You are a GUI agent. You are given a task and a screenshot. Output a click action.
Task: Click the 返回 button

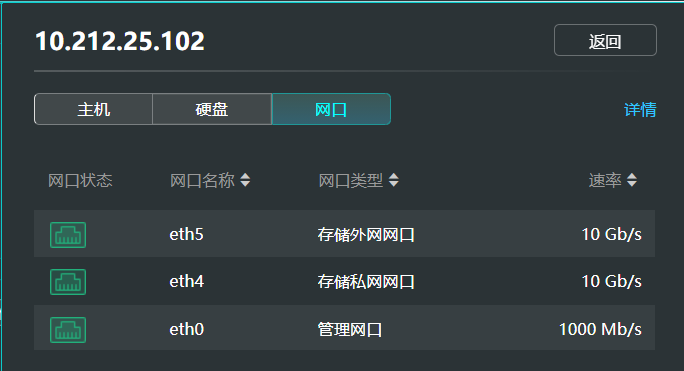(x=605, y=40)
